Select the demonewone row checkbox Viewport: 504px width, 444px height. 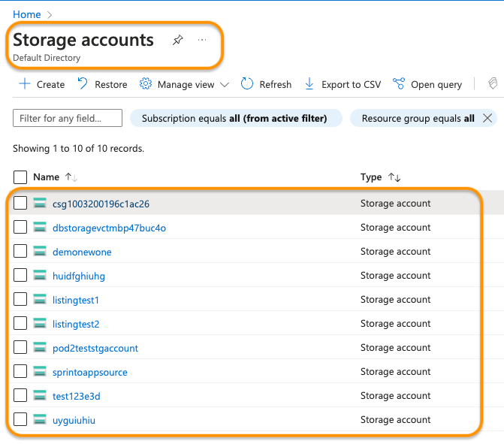[20, 252]
